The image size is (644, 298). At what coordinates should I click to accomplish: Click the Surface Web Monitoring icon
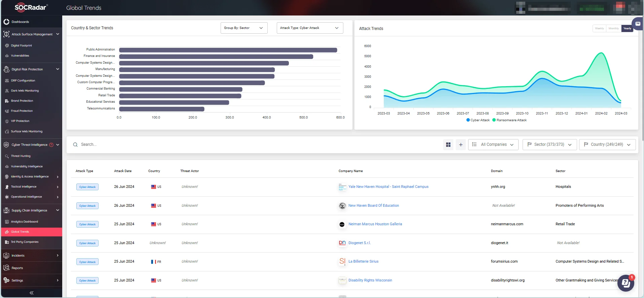point(7,131)
